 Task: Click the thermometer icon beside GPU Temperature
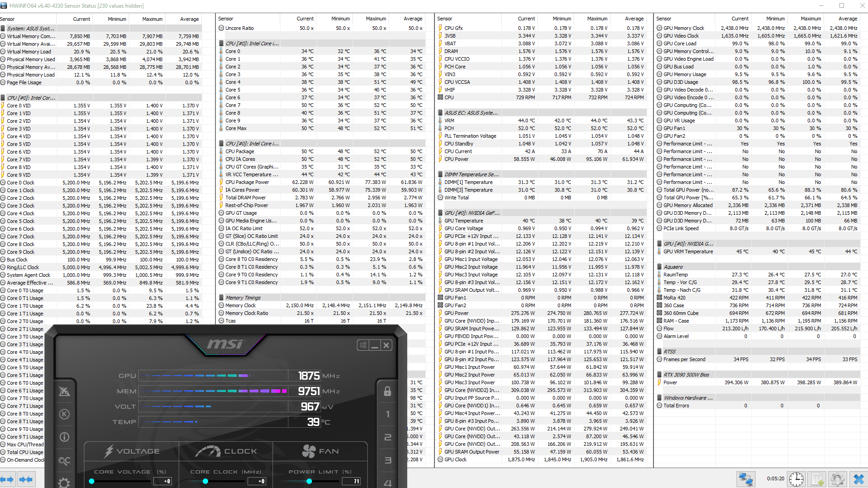440,221
